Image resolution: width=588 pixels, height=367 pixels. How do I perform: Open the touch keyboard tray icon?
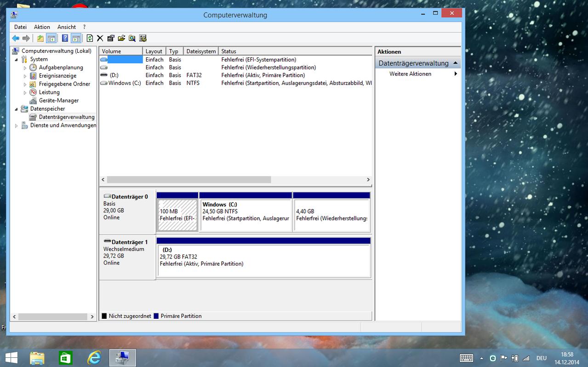click(x=467, y=358)
